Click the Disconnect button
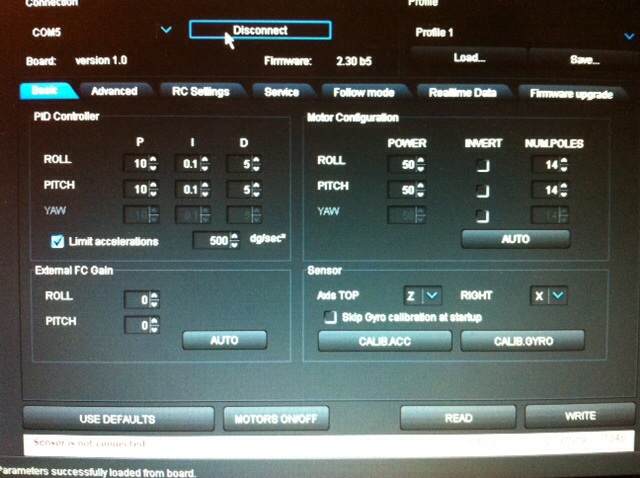 tap(259, 30)
